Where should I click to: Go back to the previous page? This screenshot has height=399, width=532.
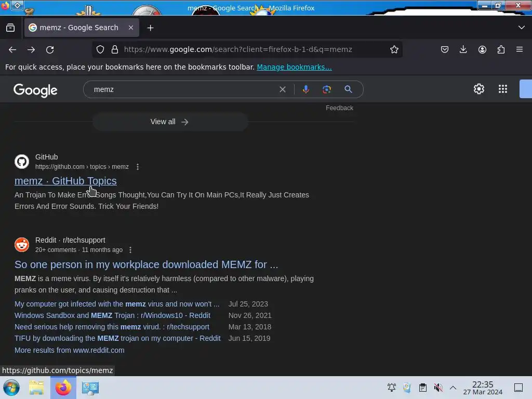pos(12,49)
